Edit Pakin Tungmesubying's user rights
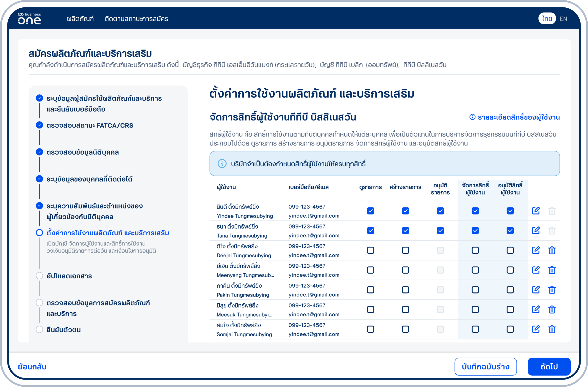 tap(536, 290)
